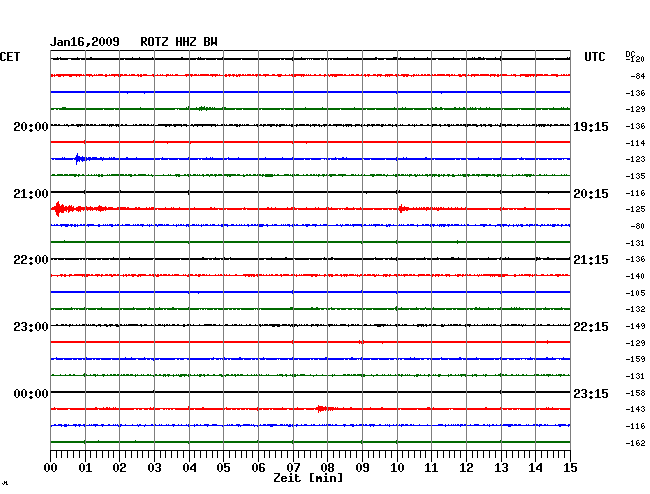The height and width of the screenshot is (494, 650).
Task: Click the DC offset value -149
Action: tap(635, 326)
